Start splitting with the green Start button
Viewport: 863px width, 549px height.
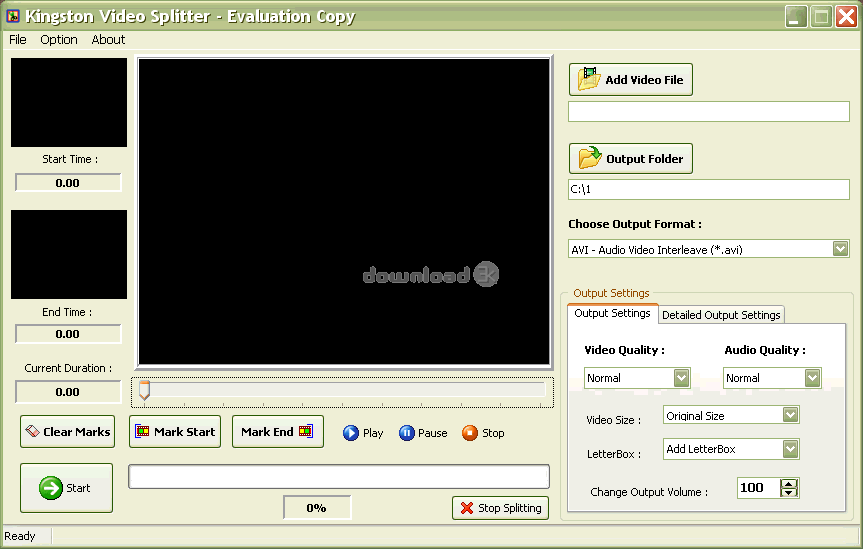(x=67, y=488)
